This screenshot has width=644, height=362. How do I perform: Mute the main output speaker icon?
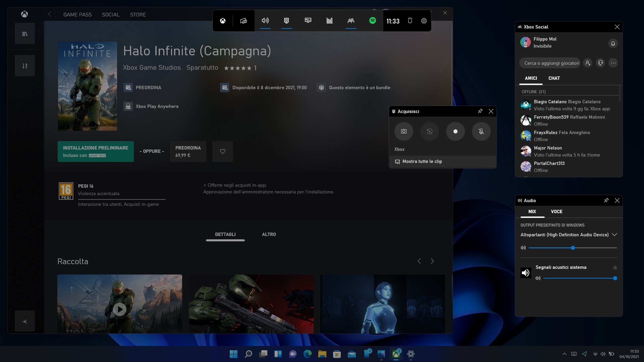coord(523,248)
